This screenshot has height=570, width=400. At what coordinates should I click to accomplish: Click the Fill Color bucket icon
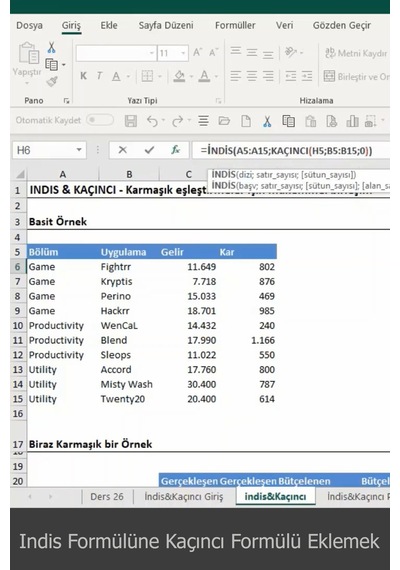click(179, 76)
